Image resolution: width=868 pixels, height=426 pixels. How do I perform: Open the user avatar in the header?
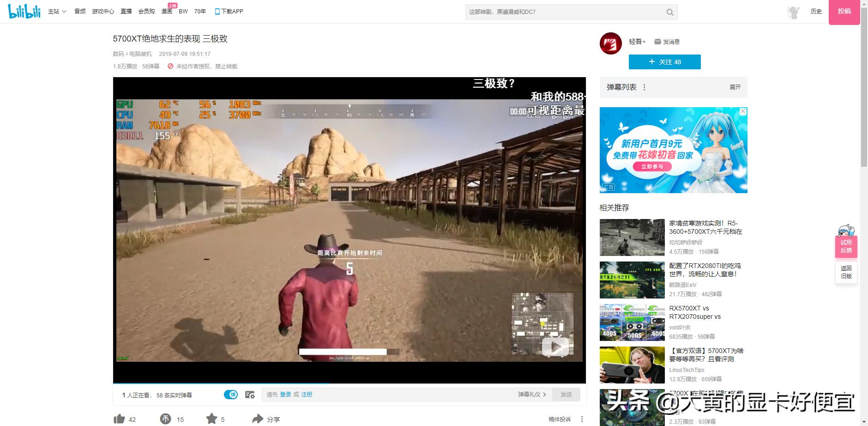pos(793,12)
